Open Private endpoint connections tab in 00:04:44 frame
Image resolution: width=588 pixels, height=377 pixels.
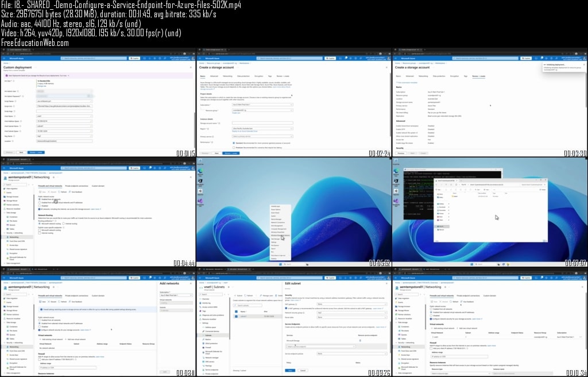point(76,186)
